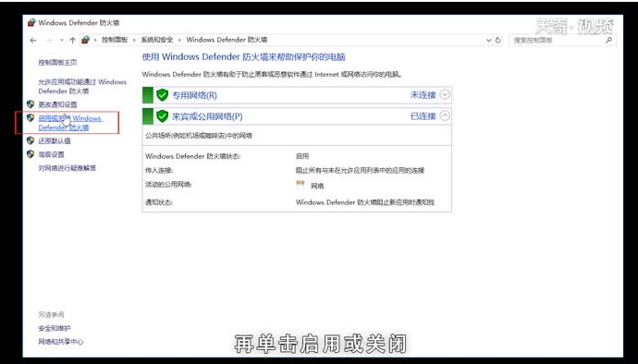Click shield icon beside 更改通知设置
Viewport: 638px width, 364px height.
[31, 104]
